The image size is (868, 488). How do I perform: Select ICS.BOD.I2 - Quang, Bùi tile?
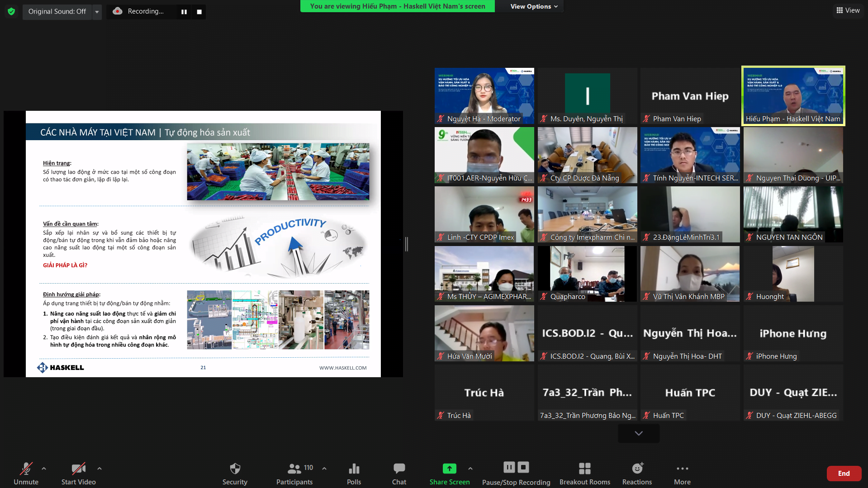(x=588, y=333)
